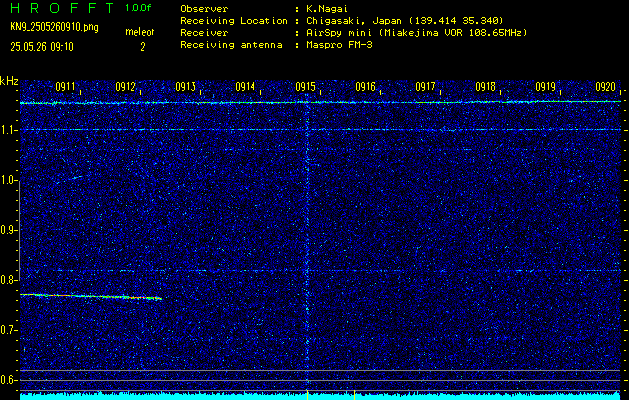629x400 pixels.
Task: Click Chigasaki, Japan coordinates text
Action: coord(405,20)
